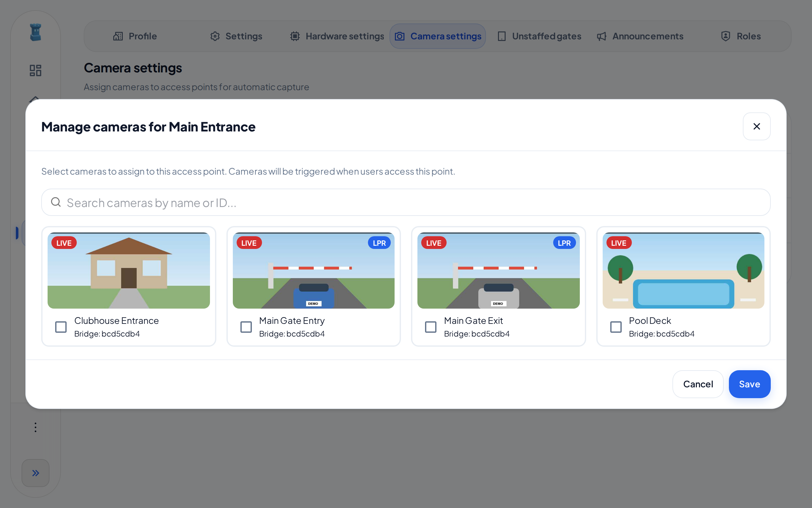812x508 pixels.
Task: Click the Pool Deck camera name
Action: pos(650,321)
